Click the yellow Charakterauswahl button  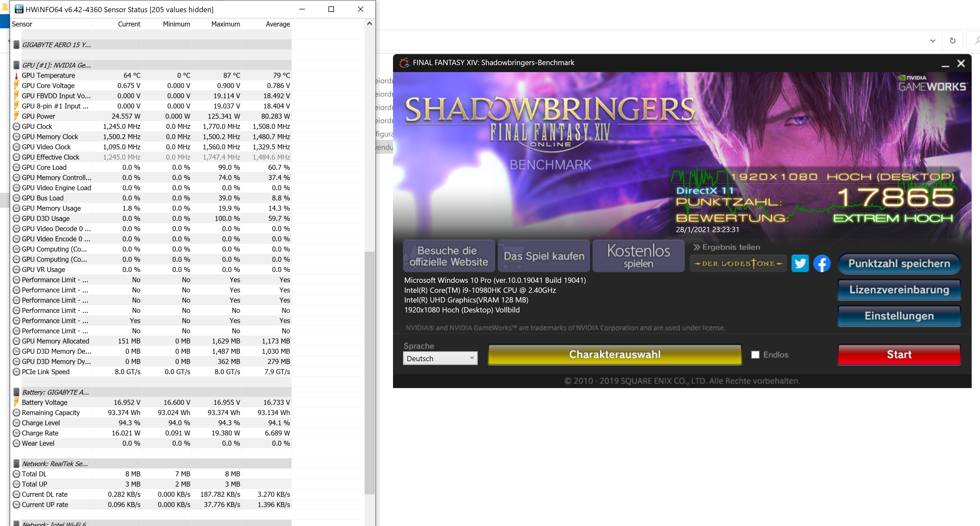[x=615, y=355]
